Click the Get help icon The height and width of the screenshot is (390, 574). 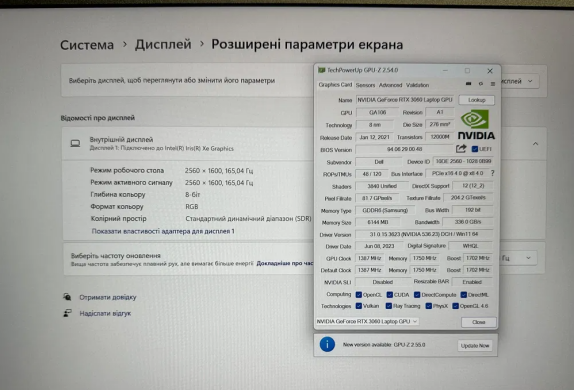pos(67,297)
